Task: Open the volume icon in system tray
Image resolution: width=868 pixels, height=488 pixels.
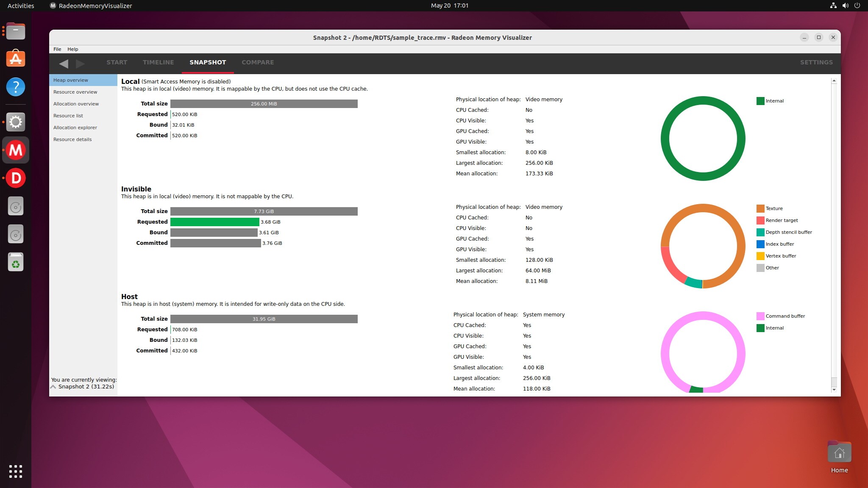Action: pyautogui.click(x=845, y=6)
